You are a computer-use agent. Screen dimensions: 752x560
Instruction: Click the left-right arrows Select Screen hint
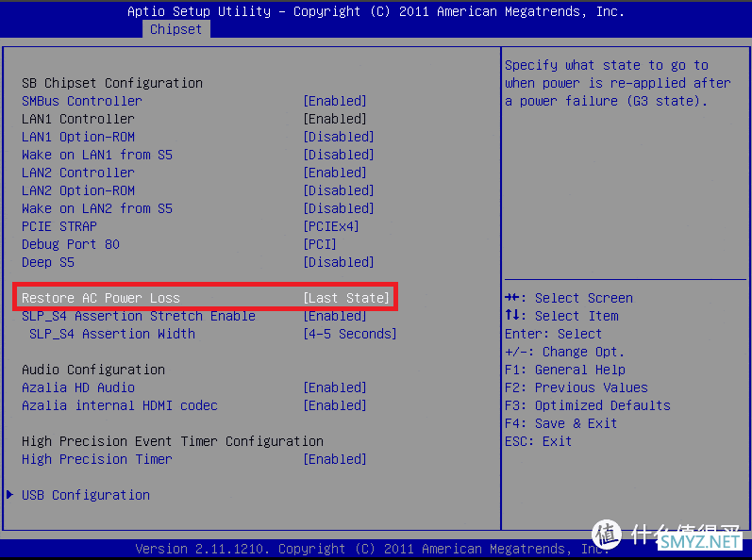[x=569, y=298]
